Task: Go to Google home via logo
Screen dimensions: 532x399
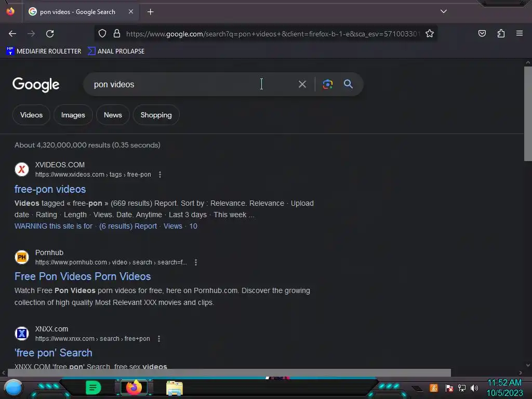Action: point(36,85)
